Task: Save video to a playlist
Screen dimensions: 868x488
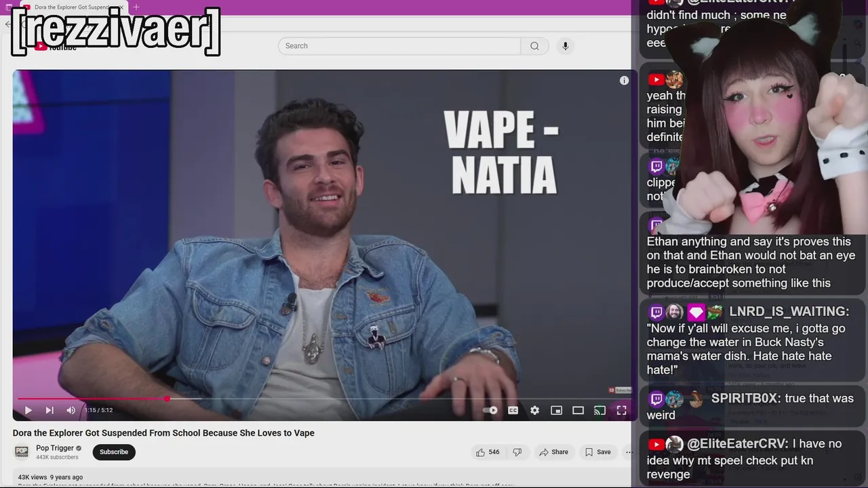Action: pyautogui.click(x=598, y=452)
